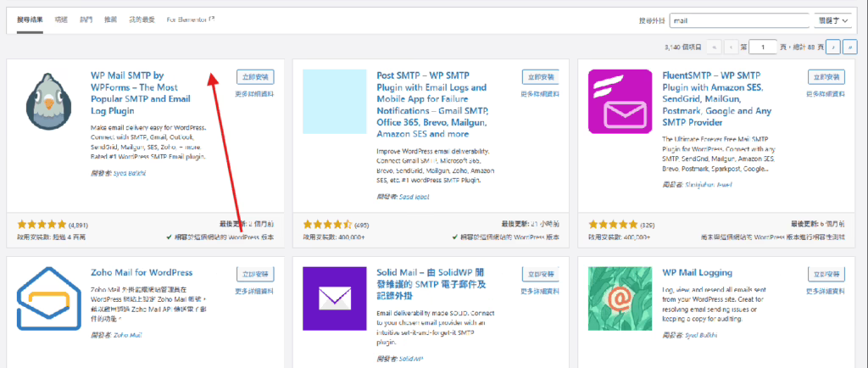
Task: Click the current page number field
Action: 764,47
